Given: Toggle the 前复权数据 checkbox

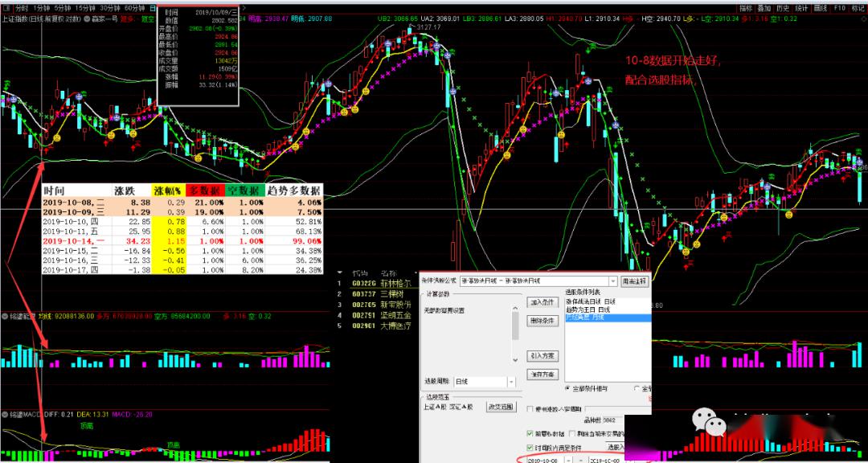Looking at the screenshot, I should click(x=530, y=433).
